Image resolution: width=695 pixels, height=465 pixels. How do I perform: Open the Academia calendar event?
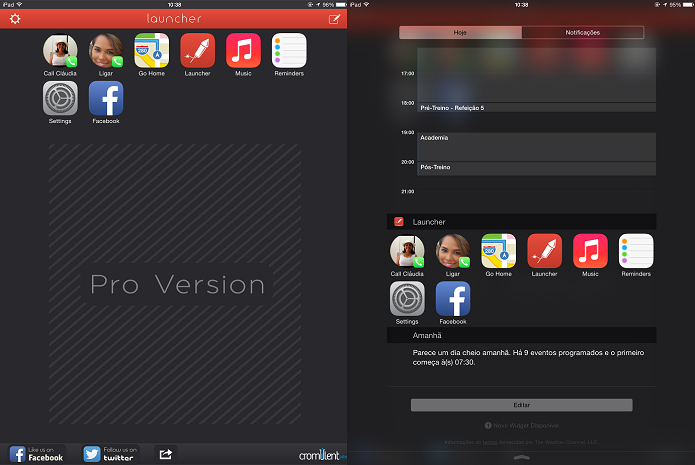click(536, 147)
